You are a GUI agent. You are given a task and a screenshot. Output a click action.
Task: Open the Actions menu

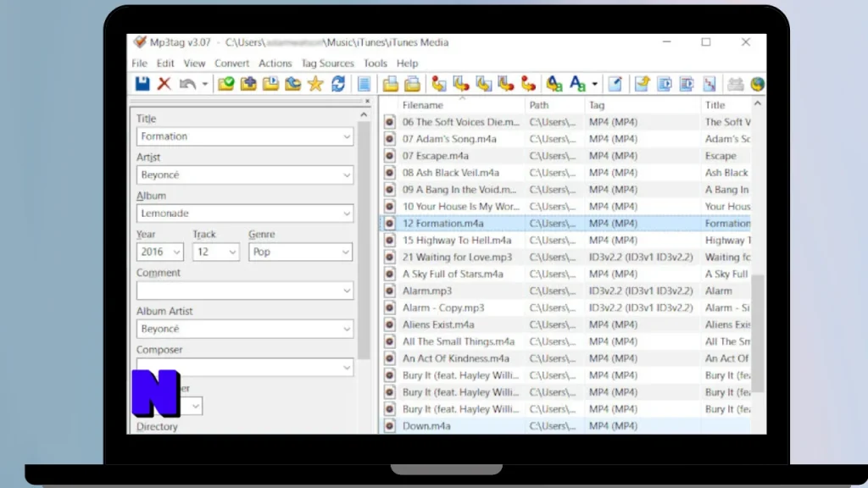point(275,63)
